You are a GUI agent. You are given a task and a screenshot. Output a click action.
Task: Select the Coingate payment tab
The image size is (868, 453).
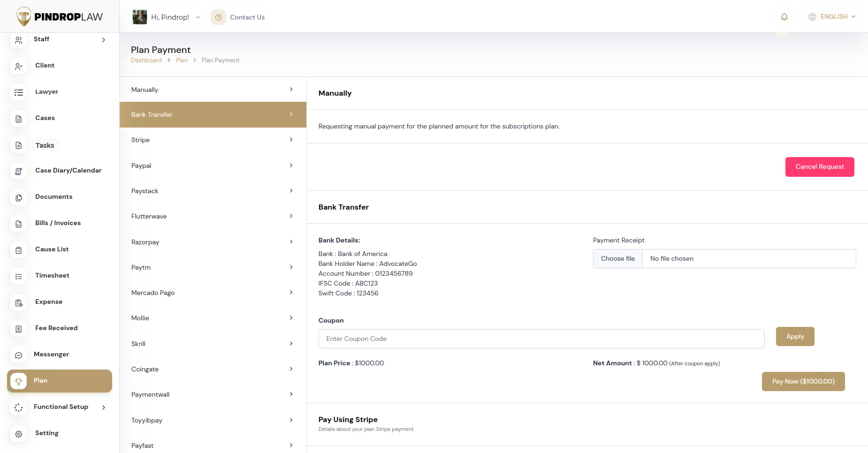213,369
